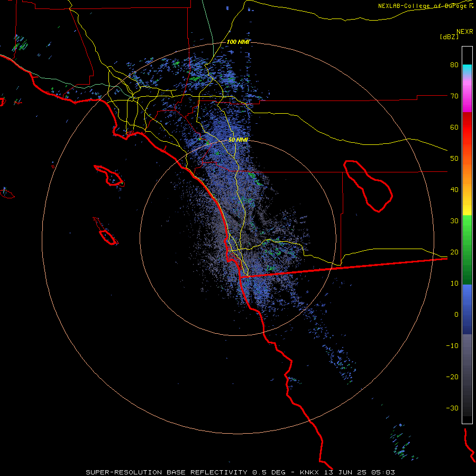The height and width of the screenshot is (476, 476).
Task: Click the 13 JUN 25 05:03 timestamp
Action: [360, 472]
